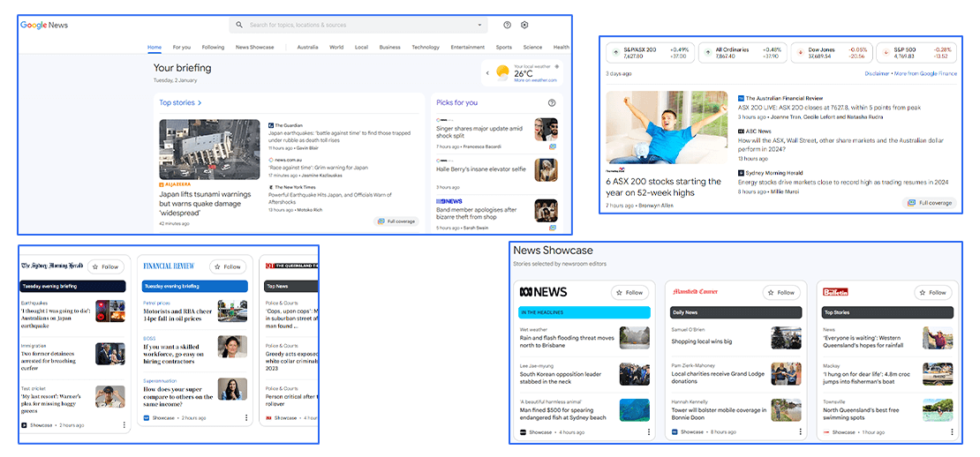
Task: Click the red Bulletin masthead logo
Action: (x=835, y=292)
